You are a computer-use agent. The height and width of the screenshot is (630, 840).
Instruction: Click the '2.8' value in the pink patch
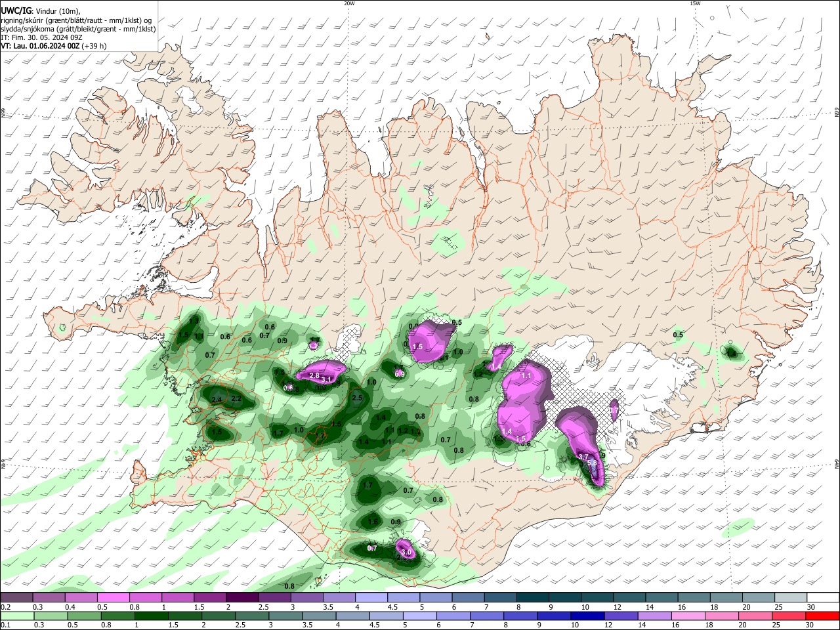click(314, 375)
